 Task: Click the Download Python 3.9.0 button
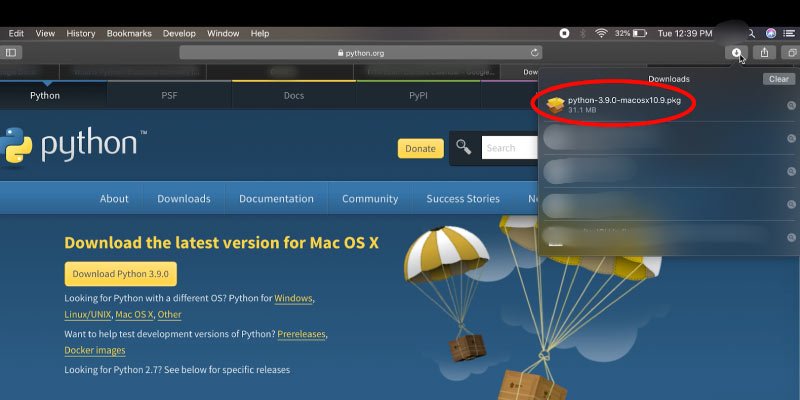click(x=121, y=274)
